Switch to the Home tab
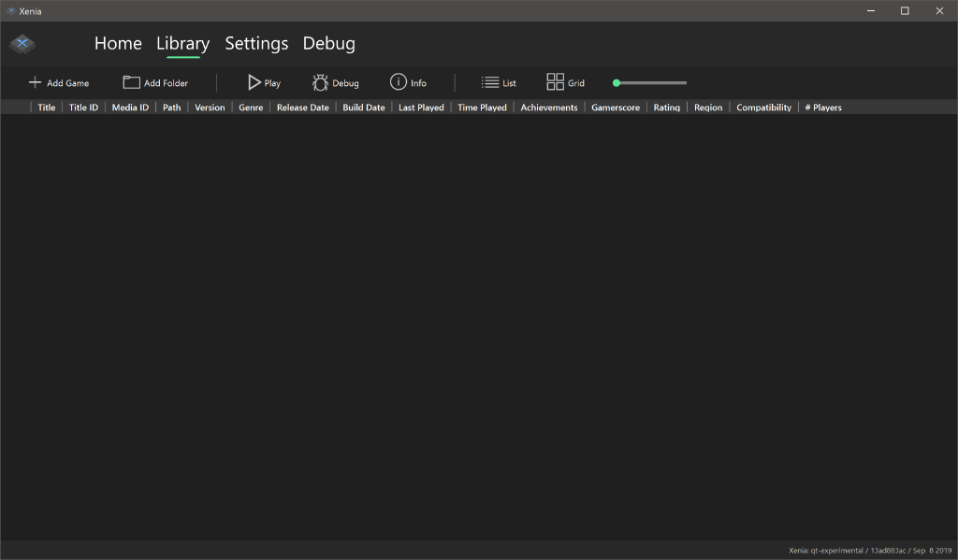Image resolution: width=958 pixels, height=560 pixels. tap(118, 43)
